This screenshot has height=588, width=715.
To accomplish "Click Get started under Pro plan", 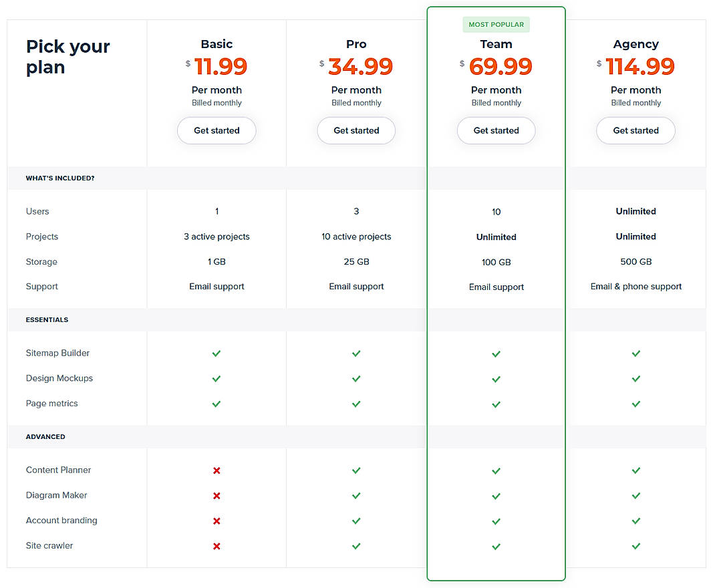I will [x=356, y=130].
